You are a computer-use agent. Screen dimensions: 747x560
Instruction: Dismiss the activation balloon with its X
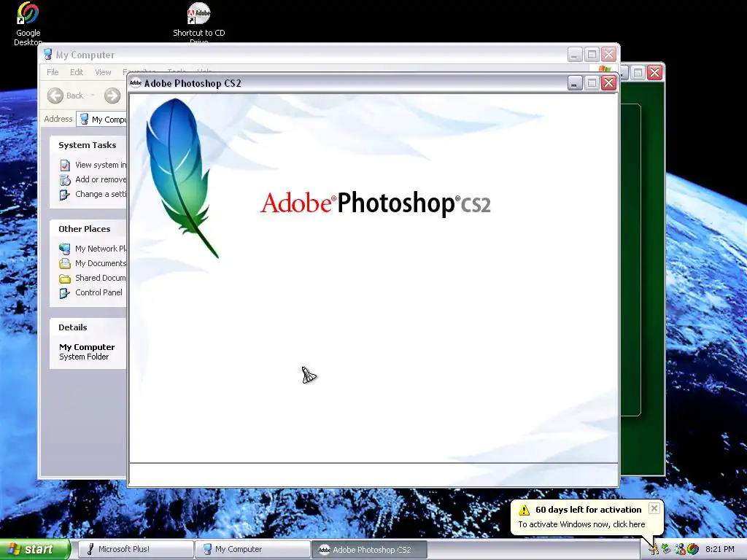(654, 508)
